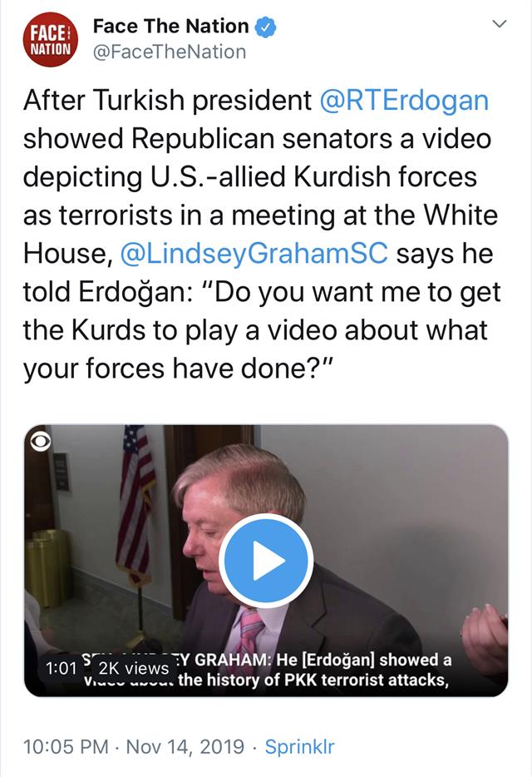Click the 2K views counter
532x777 pixels.
tap(134, 668)
